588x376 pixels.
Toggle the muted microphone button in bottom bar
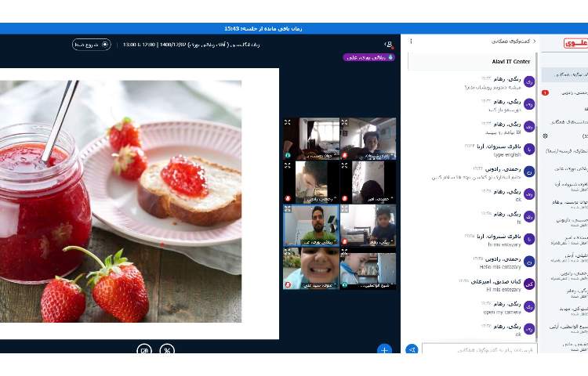pyautogui.click(x=167, y=349)
